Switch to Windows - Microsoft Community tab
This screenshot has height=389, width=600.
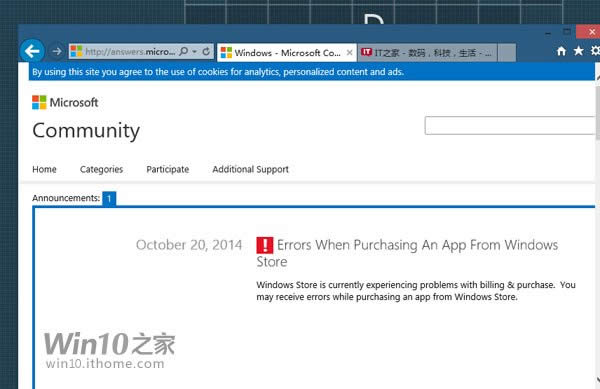287,52
